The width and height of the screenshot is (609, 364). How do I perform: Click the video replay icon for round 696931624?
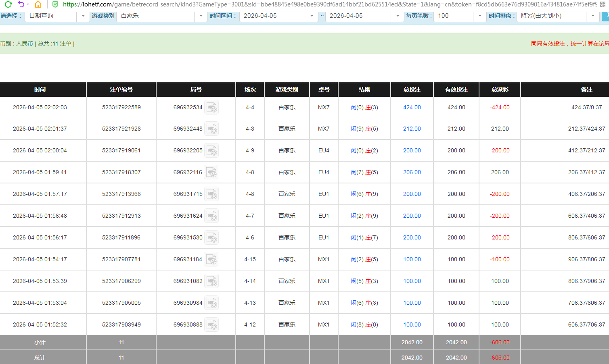211,216
